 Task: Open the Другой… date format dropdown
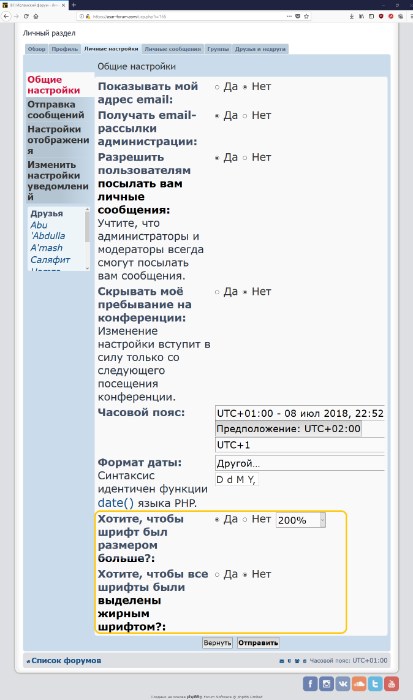(x=300, y=463)
